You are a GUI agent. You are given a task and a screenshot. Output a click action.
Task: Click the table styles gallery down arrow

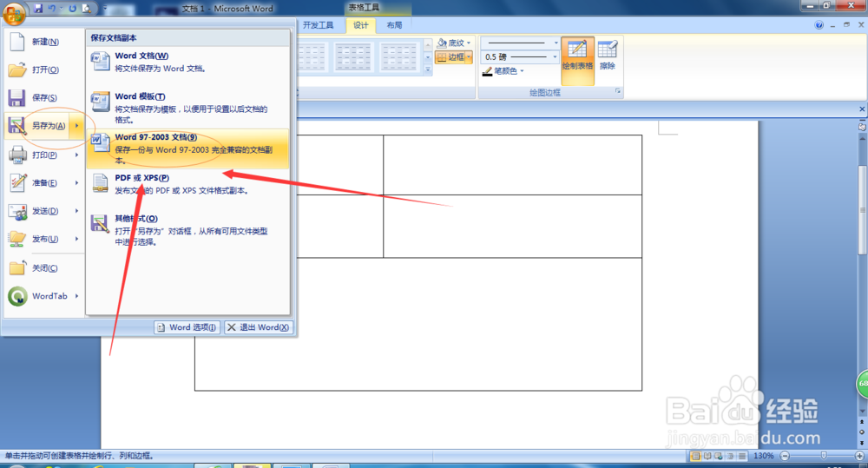click(x=428, y=57)
